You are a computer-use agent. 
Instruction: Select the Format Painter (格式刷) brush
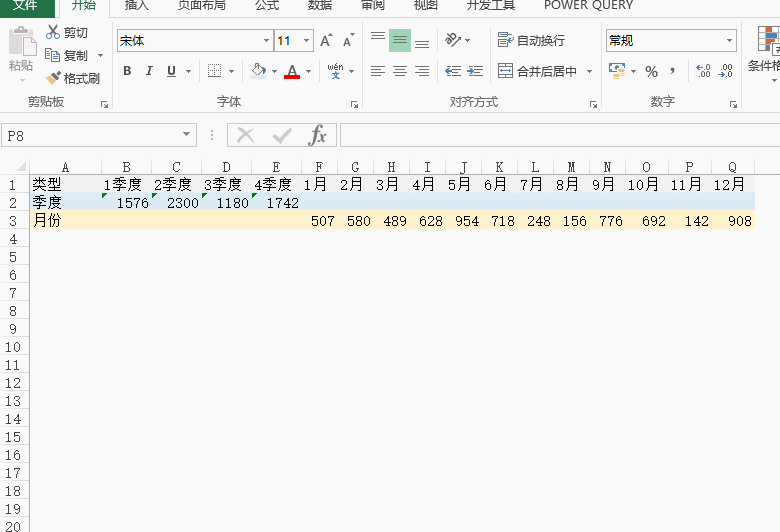(53, 78)
